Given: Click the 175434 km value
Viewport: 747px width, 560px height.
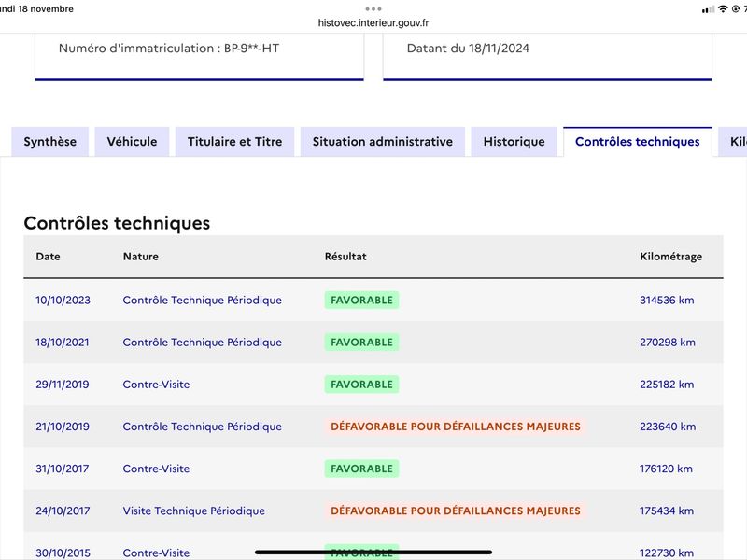Looking at the screenshot, I should pos(667,511).
